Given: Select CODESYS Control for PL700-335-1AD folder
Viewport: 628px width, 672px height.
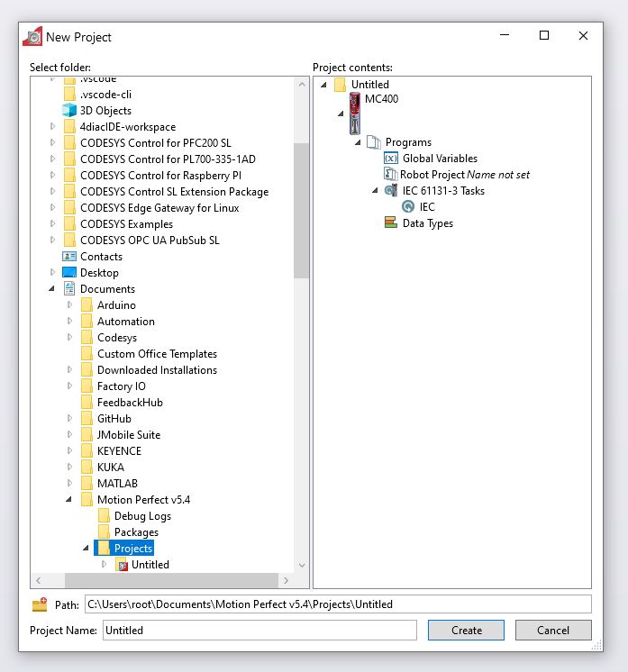Looking at the screenshot, I should point(168,159).
